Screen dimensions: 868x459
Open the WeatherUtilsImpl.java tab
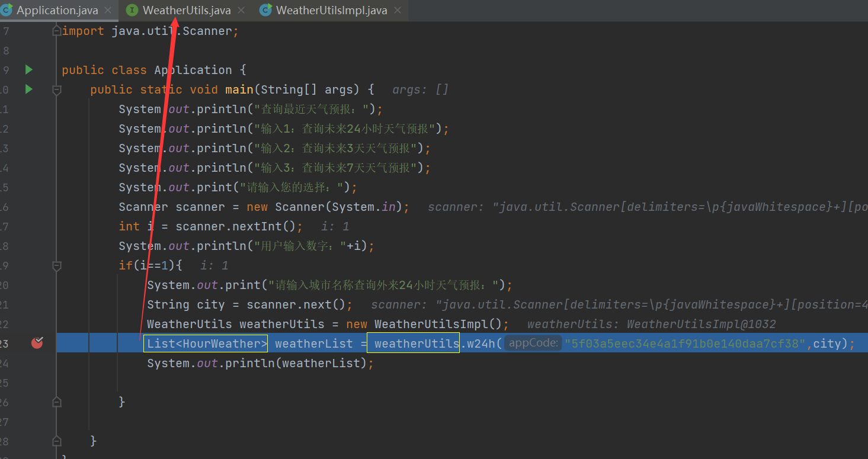(x=331, y=11)
